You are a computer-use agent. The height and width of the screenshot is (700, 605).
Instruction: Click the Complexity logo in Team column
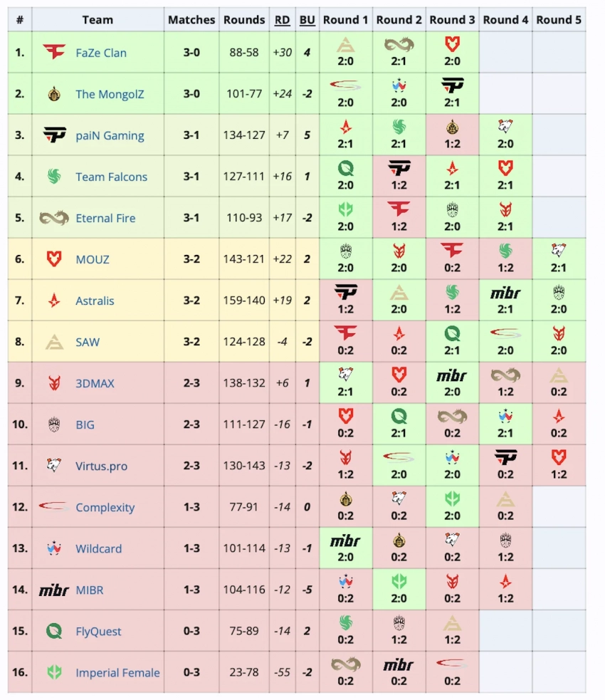(x=54, y=506)
